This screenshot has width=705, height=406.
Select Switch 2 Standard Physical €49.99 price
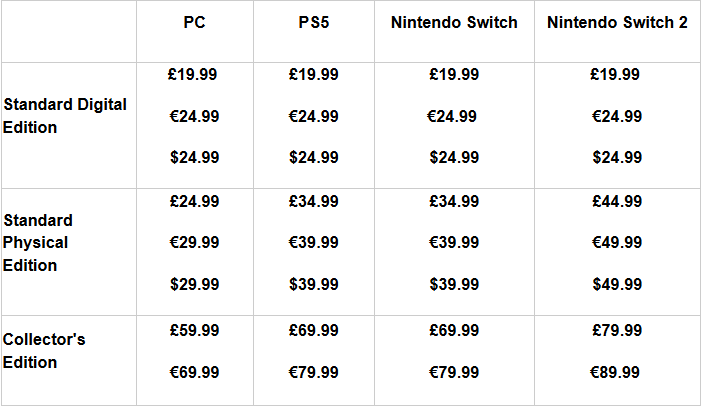click(617, 243)
